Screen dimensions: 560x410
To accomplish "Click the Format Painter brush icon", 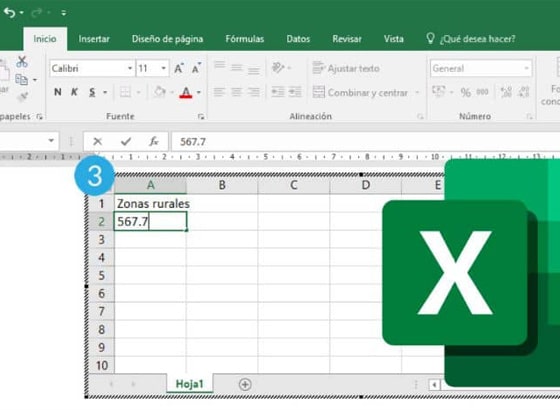I will click(x=22, y=96).
